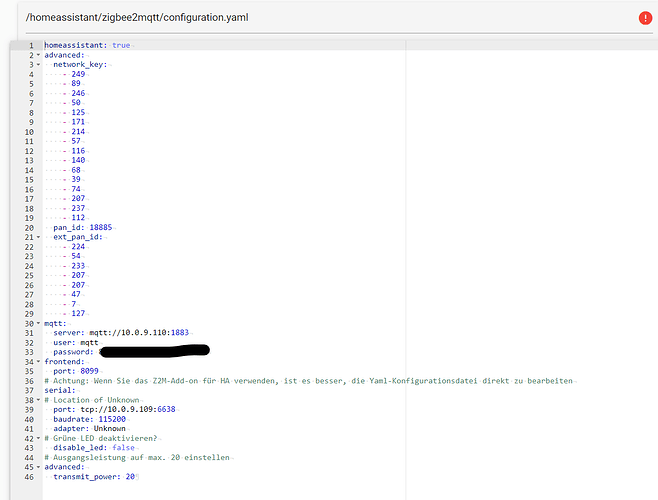Click the value 68 on line 14
Viewport: 658px width, 500px height.
tap(76, 170)
